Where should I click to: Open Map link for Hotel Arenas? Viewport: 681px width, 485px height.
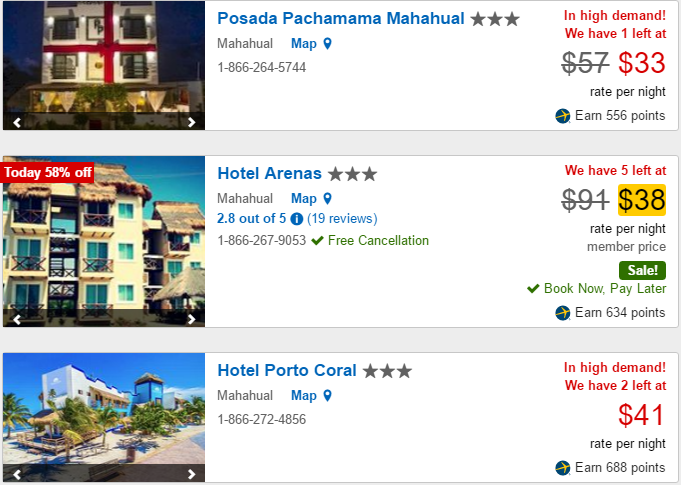[x=304, y=199]
